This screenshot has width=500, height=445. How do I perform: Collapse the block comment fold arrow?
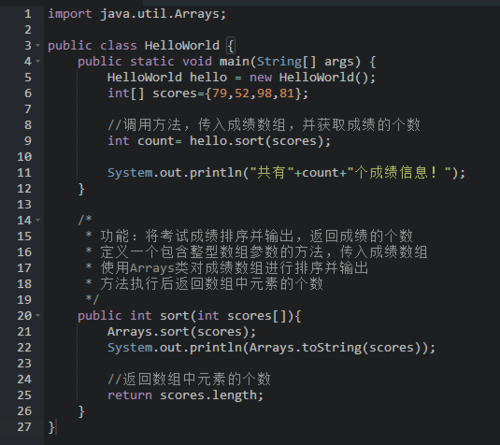pyautogui.click(x=38, y=220)
